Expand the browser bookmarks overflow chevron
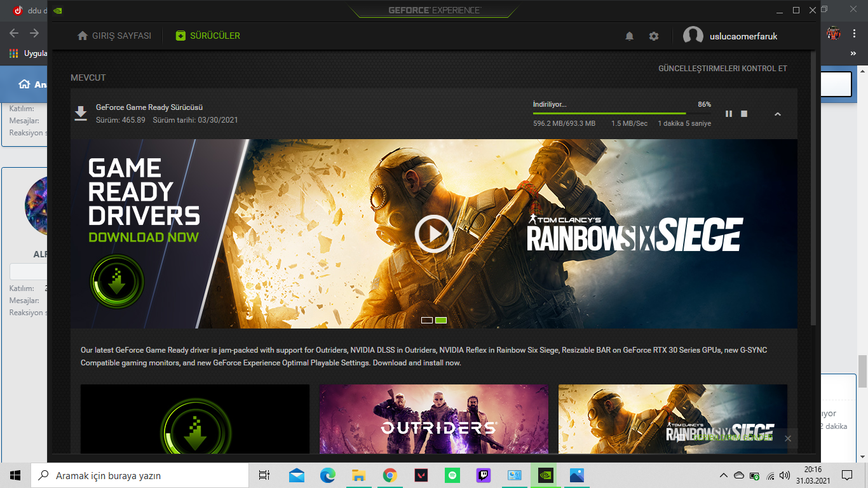Viewport: 868px width, 488px height. point(853,53)
